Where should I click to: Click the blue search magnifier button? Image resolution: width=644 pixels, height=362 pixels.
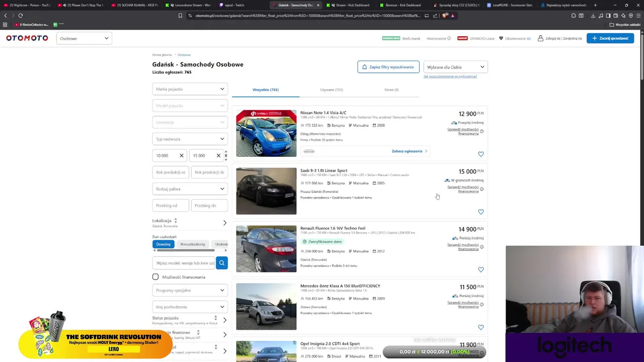coord(222,263)
